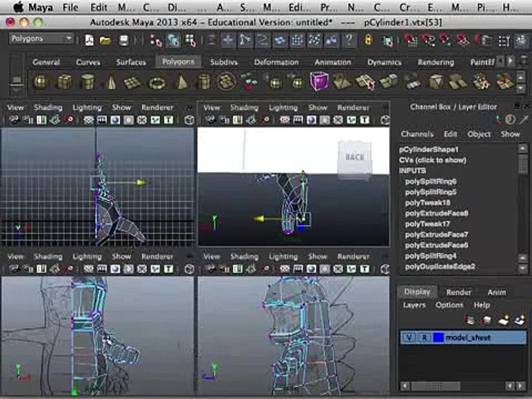Click the Layer Editor horizontal scrollbar
The width and height of the screenshot is (532, 399).
click(x=436, y=386)
